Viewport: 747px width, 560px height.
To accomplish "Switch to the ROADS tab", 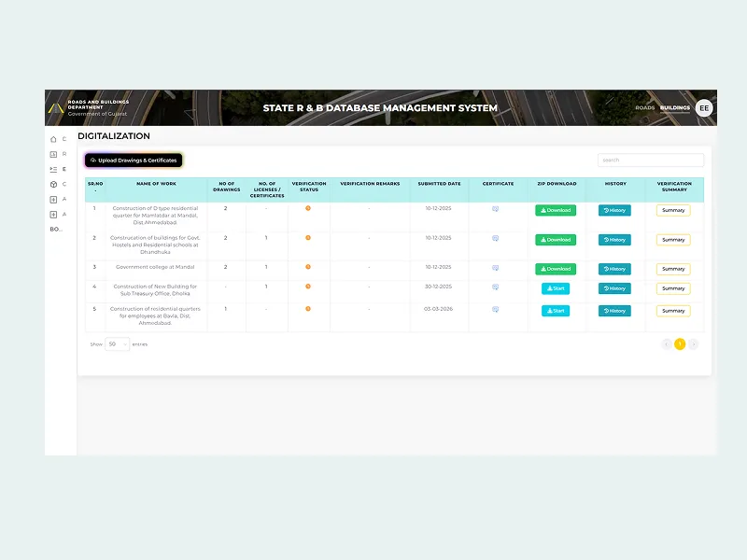I will pos(644,108).
